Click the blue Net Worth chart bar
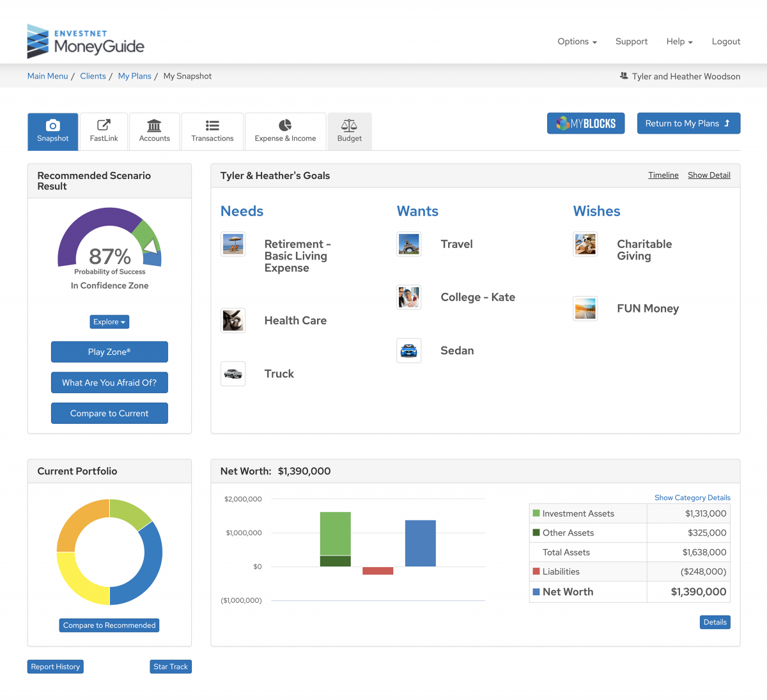The image size is (767, 700). 420,543
